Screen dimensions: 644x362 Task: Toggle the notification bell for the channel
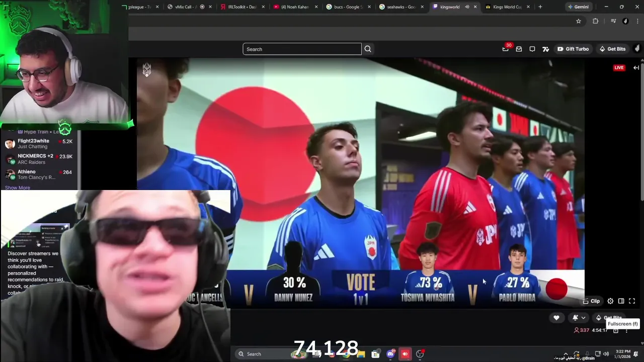coord(576,318)
